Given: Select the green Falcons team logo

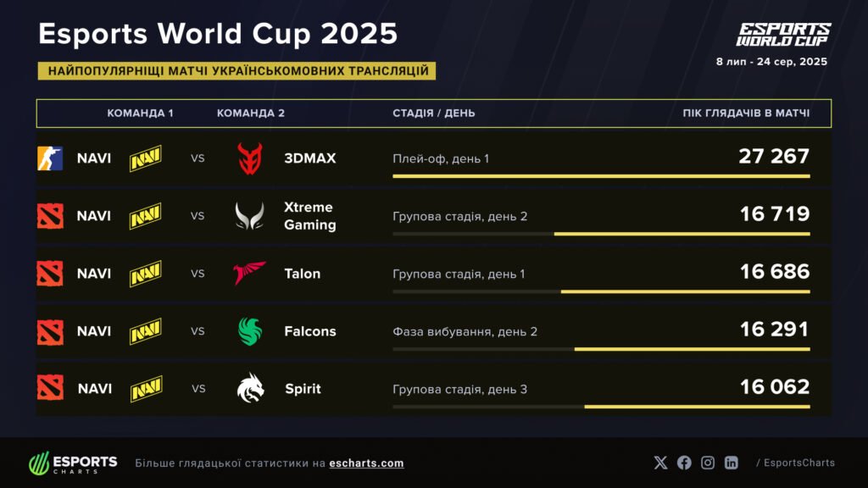Looking at the screenshot, I should click(250, 331).
